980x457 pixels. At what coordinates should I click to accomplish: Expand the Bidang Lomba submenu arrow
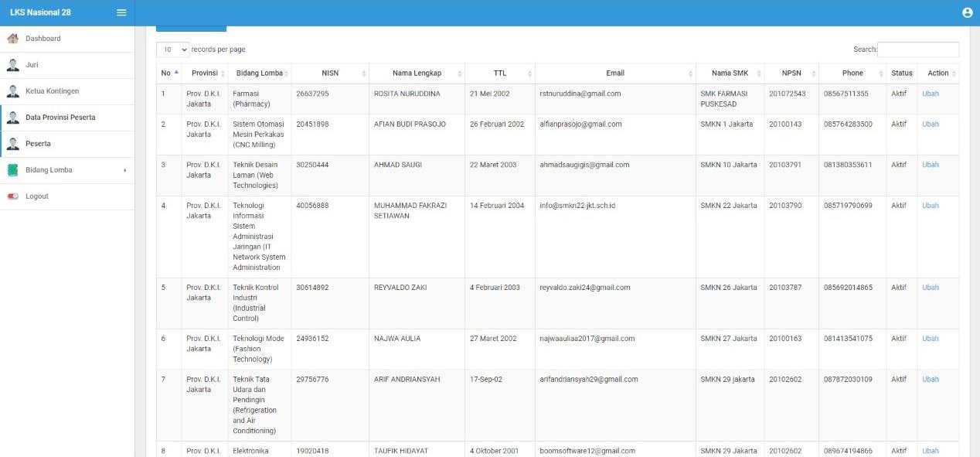tap(124, 170)
